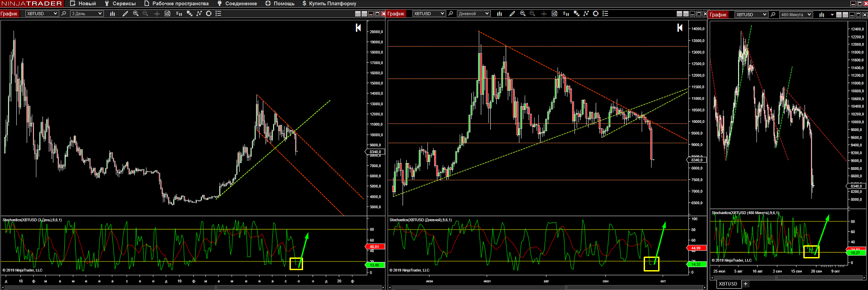Viewport: 868px width, 290px height.
Task: Set second link swatch in Дневной chart
Action: 686,14
